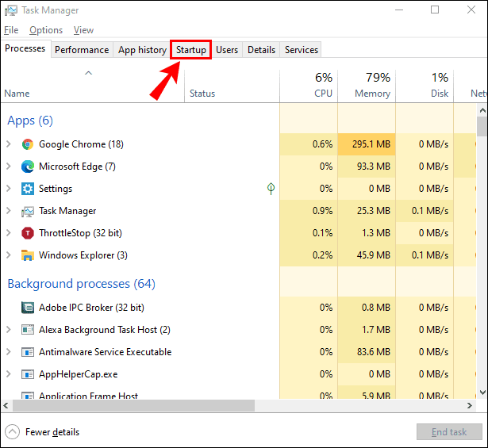The image size is (488, 448).
Task: Click the horizontal scrollbar left arrow
Action: click(x=6, y=405)
